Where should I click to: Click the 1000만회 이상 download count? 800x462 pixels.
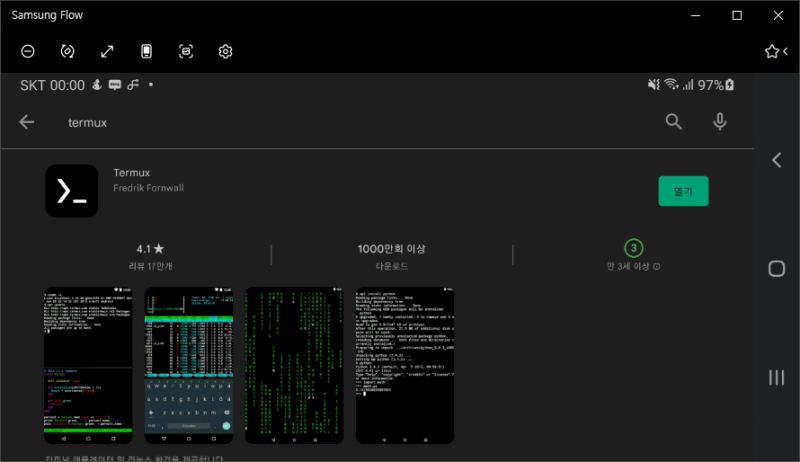(x=391, y=249)
